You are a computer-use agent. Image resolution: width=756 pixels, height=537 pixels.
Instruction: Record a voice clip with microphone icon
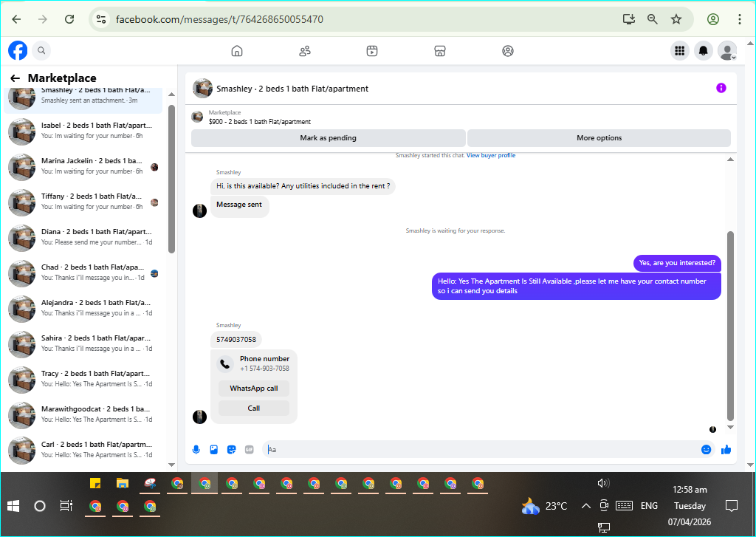click(x=196, y=450)
